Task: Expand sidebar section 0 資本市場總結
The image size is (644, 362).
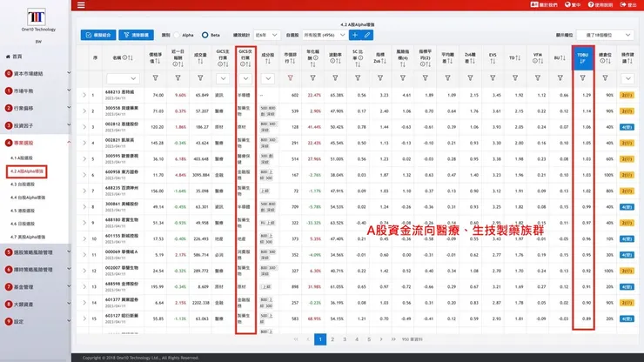Action: coord(36,74)
